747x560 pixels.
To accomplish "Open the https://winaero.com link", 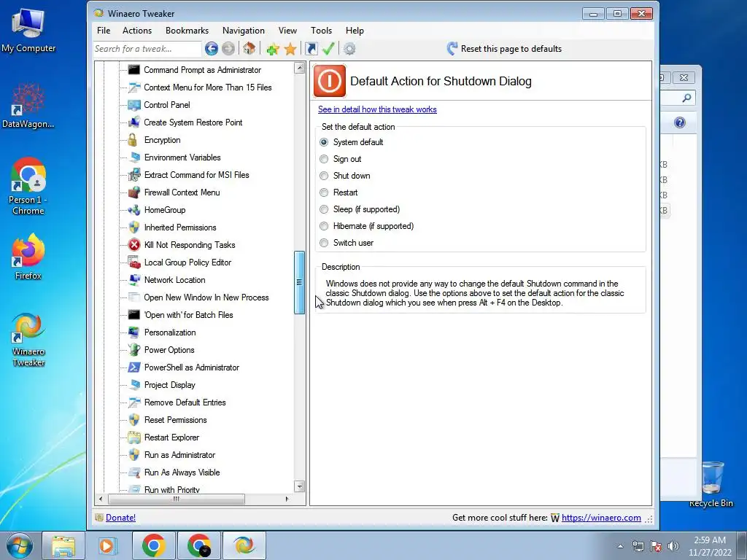I will pos(601,518).
